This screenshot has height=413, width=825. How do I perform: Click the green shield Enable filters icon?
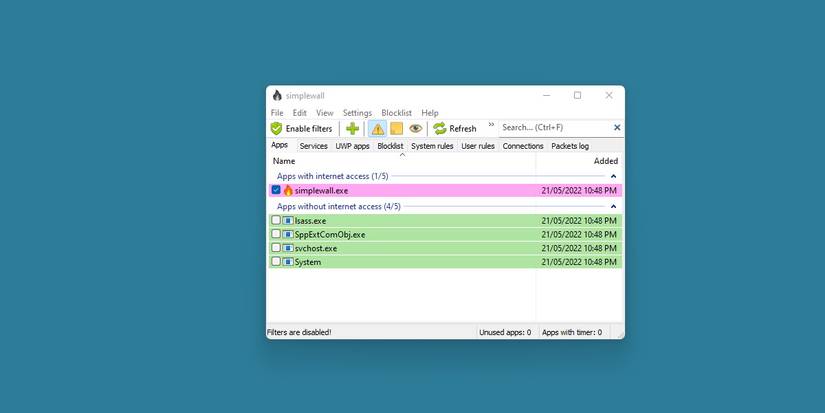pos(276,128)
